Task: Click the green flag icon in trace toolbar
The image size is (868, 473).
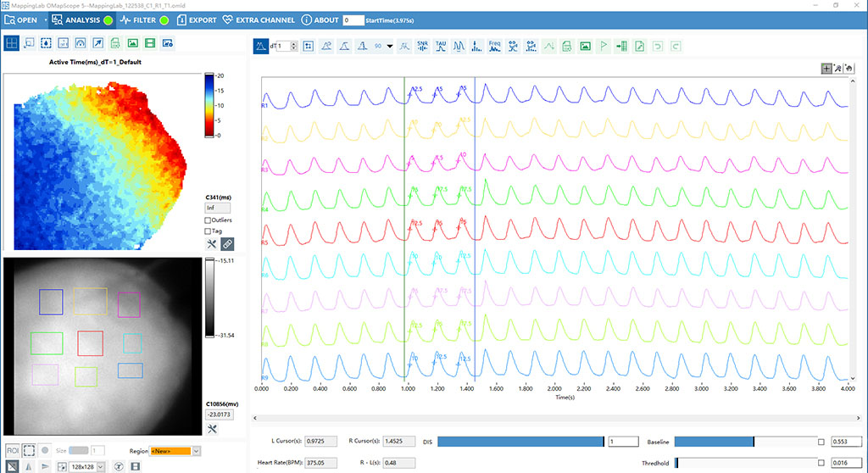Action: pos(604,46)
